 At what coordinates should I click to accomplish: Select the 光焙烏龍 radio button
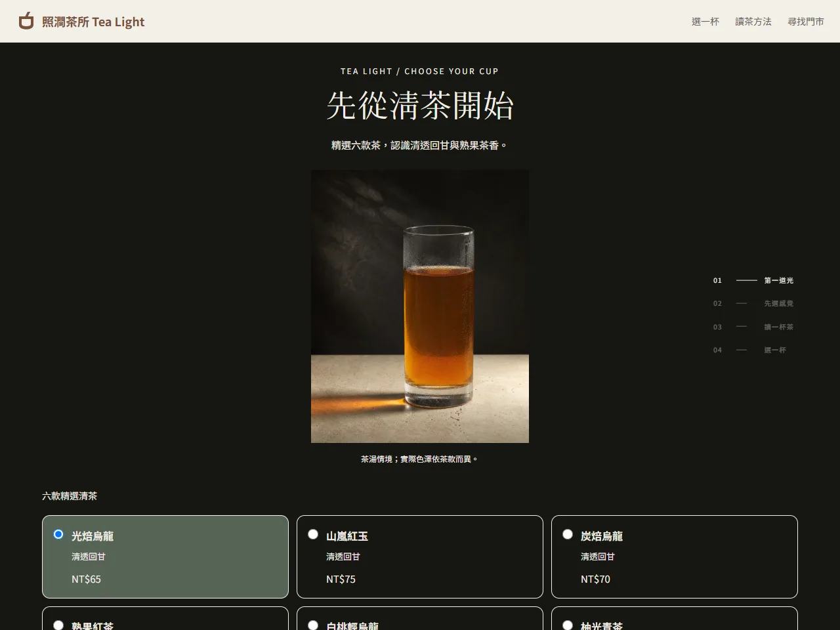[x=58, y=534]
